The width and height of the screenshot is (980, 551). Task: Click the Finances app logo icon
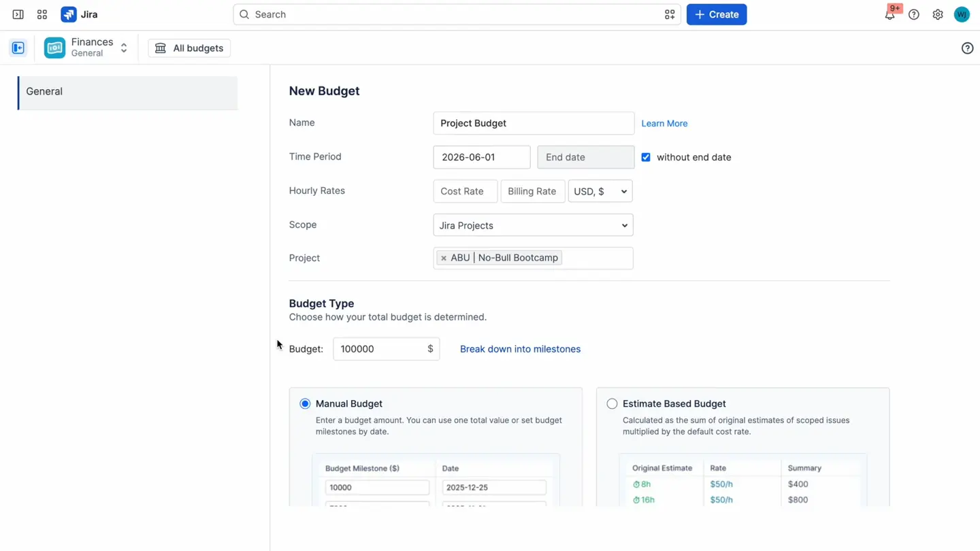55,48
